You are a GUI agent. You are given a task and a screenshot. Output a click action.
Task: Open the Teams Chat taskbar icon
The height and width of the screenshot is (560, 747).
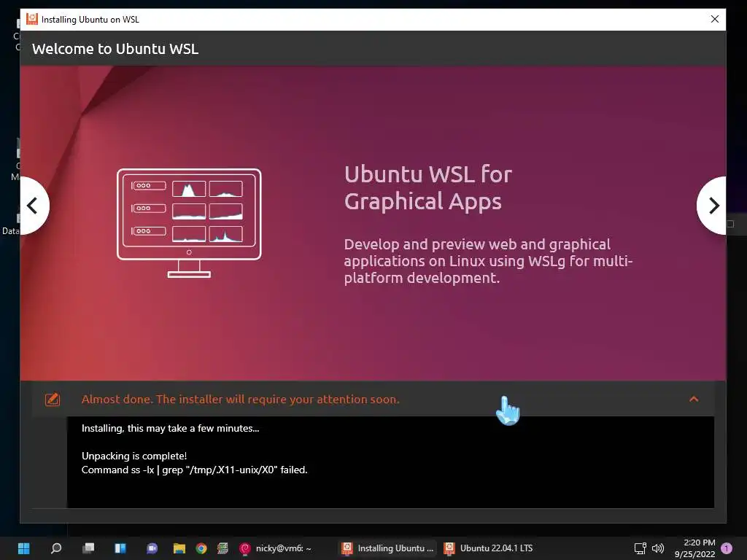click(152, 548)
